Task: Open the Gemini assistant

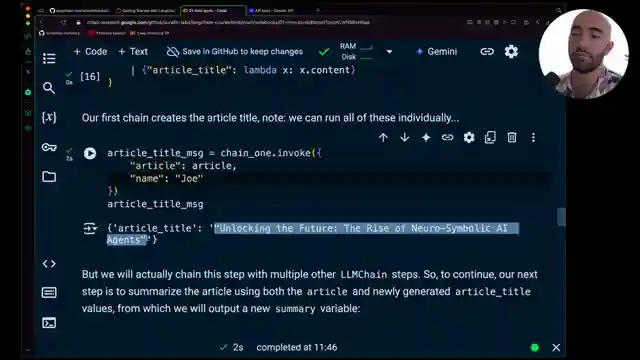Action: (x=436, y=52)
